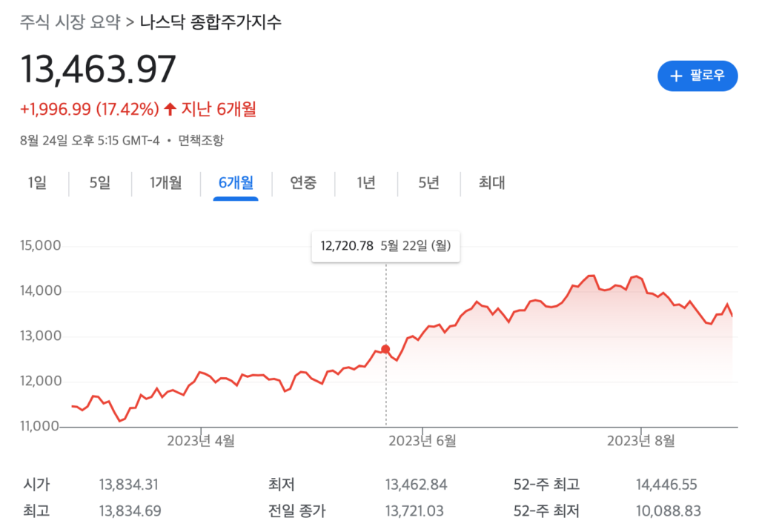Click the main index price 13,463.97
Viewport: 759px width, 532px height.
[96, 68]
